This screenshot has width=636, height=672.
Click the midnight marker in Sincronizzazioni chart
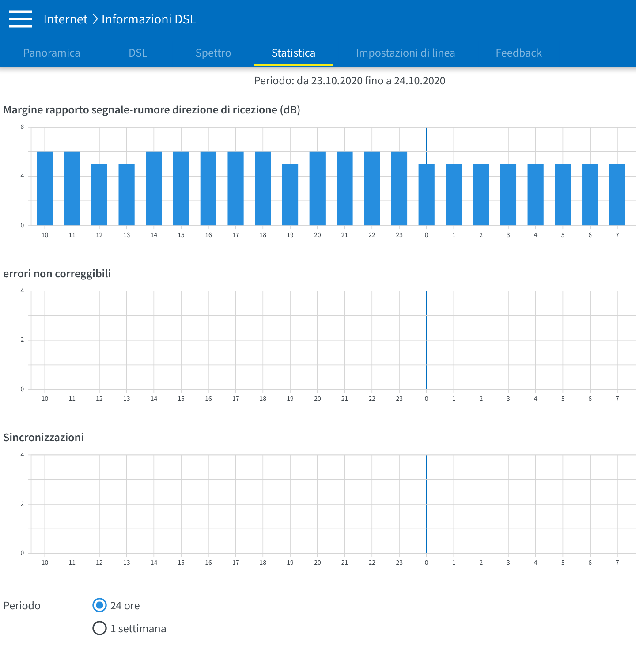coord(426,504)
